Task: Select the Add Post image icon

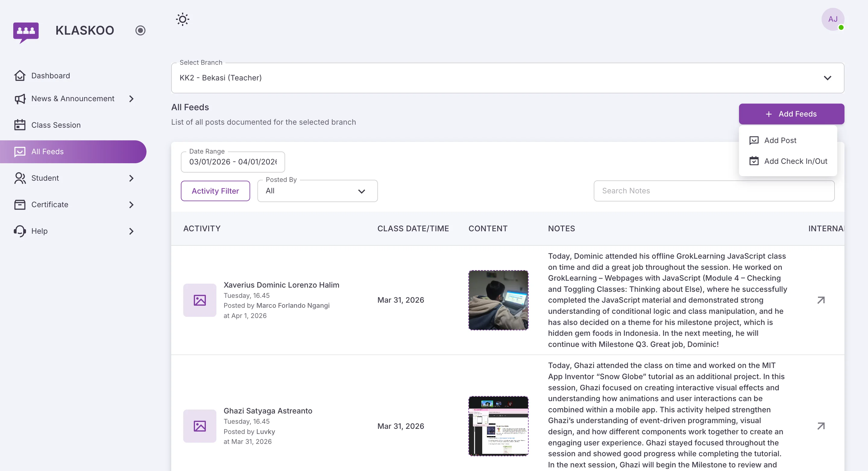Action: pos(754,140)
